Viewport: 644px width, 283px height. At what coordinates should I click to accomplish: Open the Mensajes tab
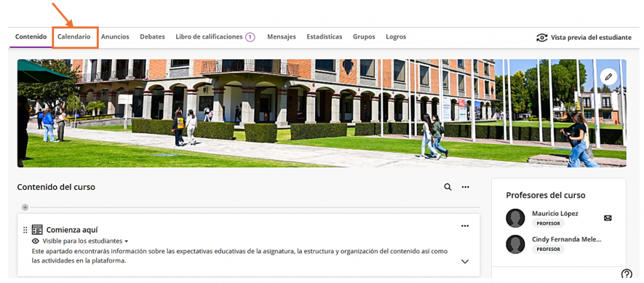tap(281, 37)
